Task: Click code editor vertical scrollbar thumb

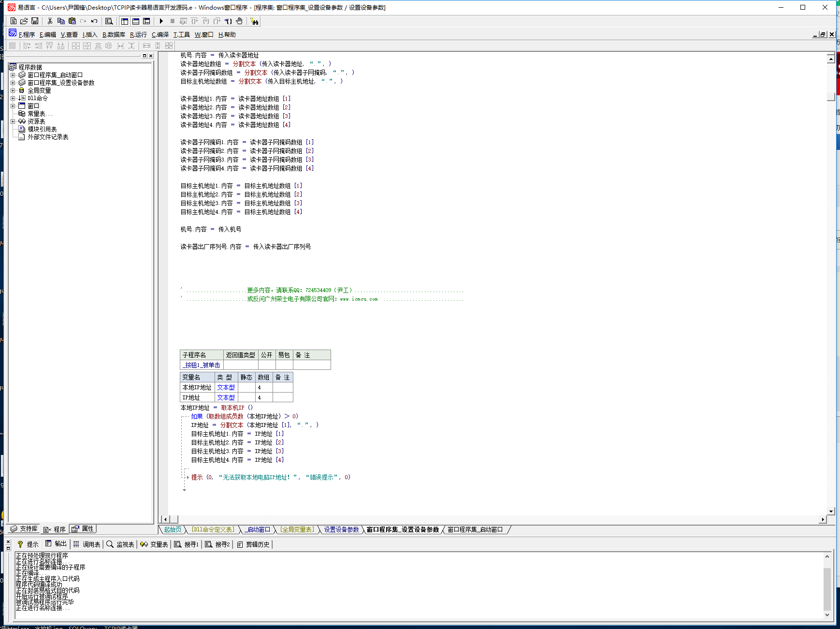Action: [x=831, y=97]
